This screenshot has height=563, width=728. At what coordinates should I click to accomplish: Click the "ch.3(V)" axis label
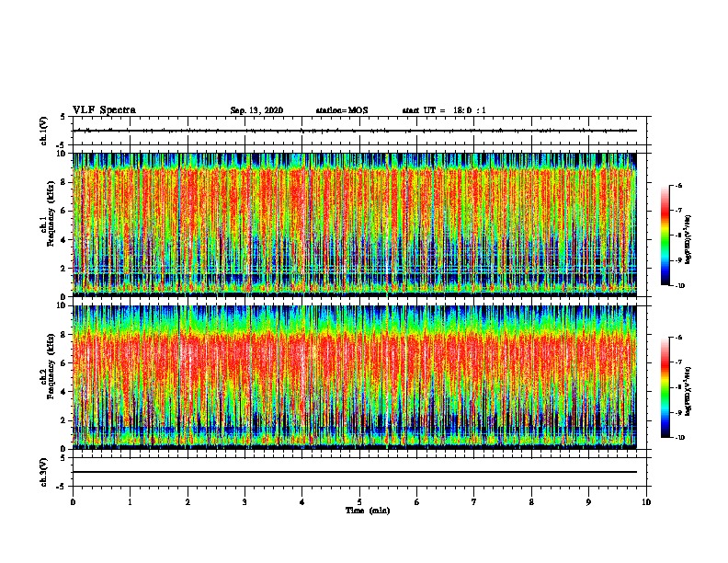pos(43,472)
